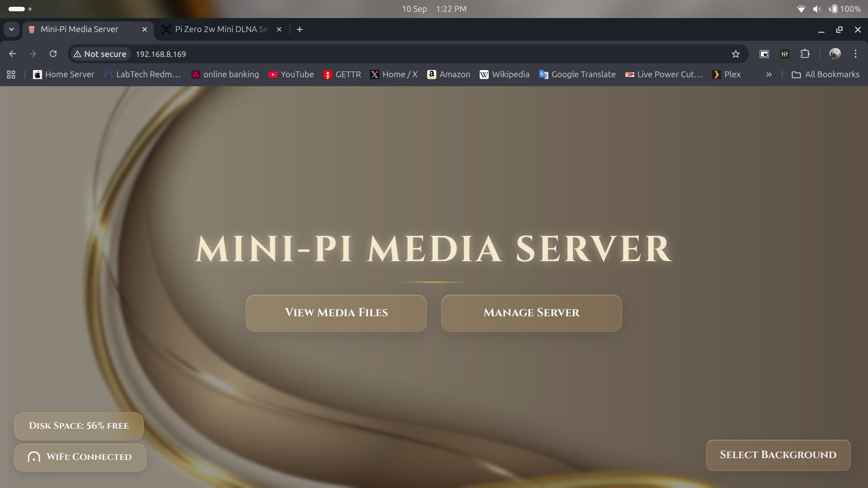868x488 pixels.
Task: Bookmark this page with the star icon
Action: (x=736, y=54)
